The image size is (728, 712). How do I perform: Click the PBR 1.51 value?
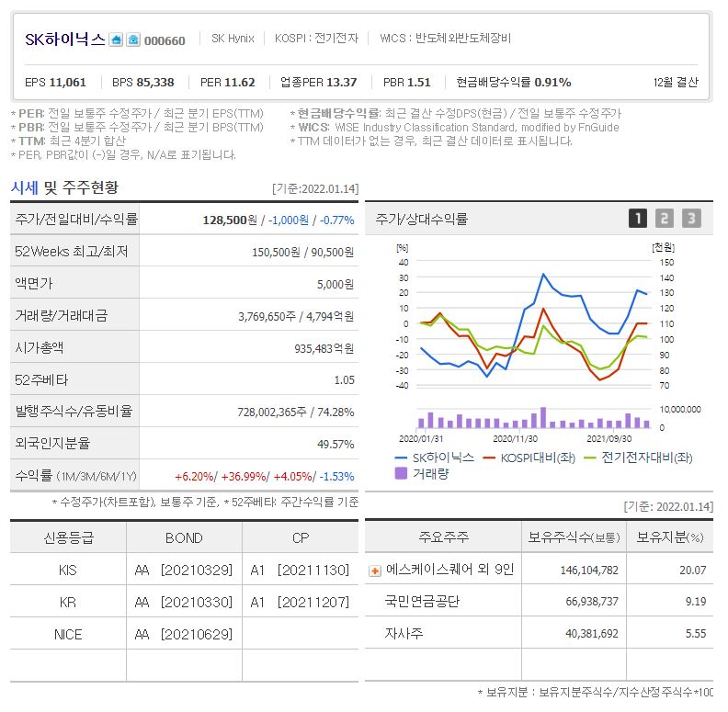pyautogui.click(x=406, y=83)
